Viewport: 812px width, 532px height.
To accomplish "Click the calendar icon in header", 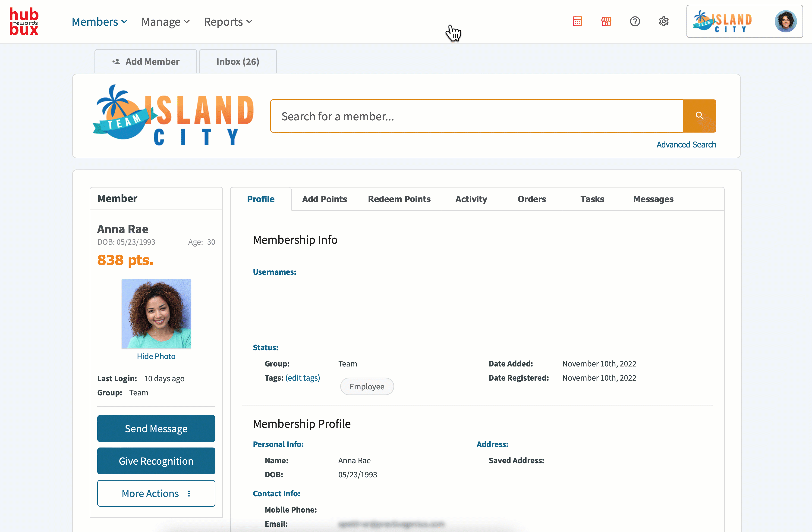I will [x=577, y=22].
